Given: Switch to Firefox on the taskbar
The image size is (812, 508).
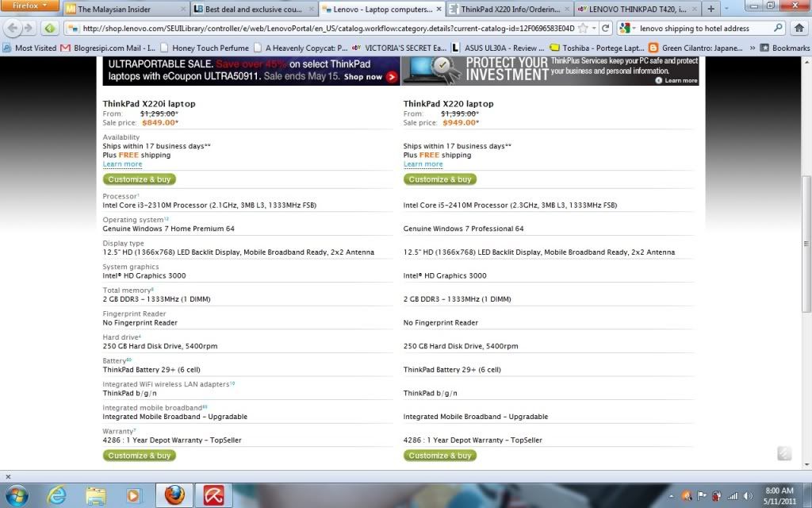Looking at the screenshot, I should 174,495.
